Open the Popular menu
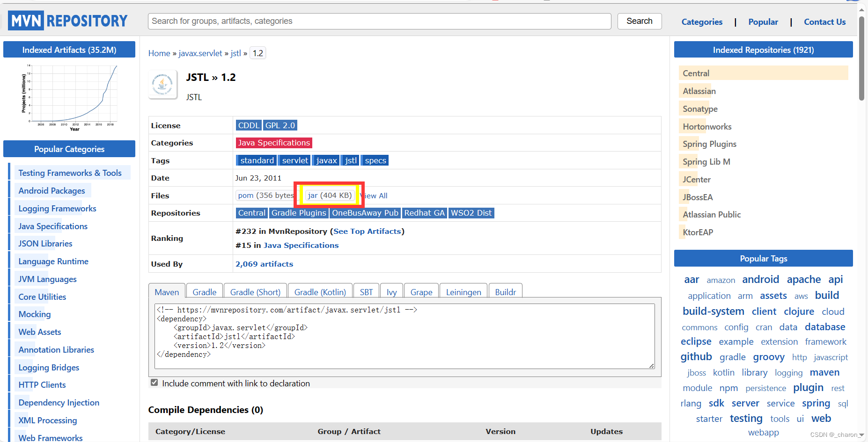The image size is (868, 442). pyautogui.click(x=763, y=22)
